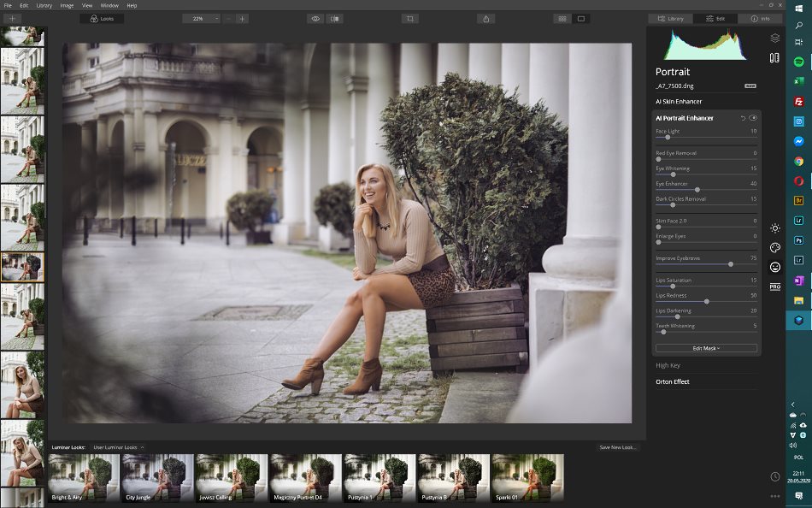Open Messenger from the taskbar
812x508 pixels.
tap(798, 141)
